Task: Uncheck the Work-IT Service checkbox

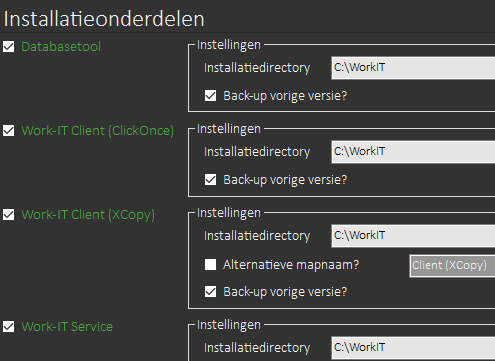Action: [x=9, y=327]
